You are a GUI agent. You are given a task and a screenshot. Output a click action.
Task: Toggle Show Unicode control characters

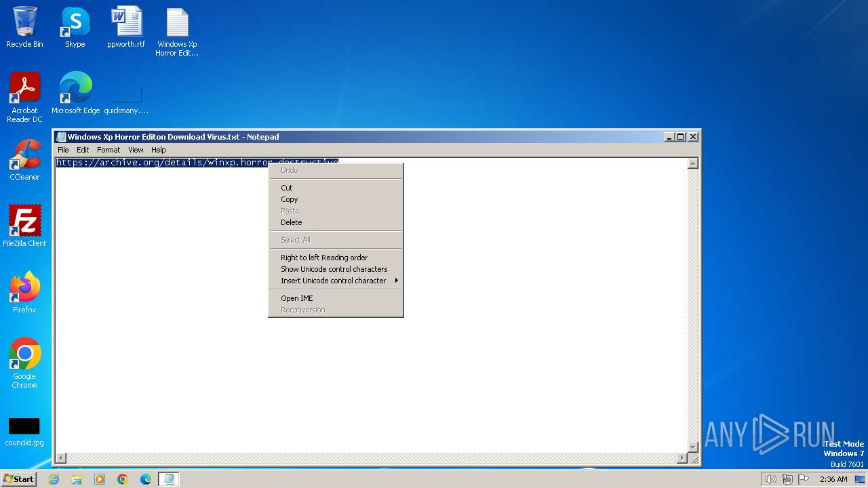pos(336,269)
